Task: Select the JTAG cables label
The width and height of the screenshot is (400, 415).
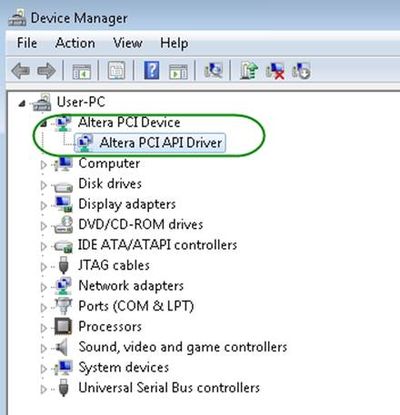Action: 114,265
